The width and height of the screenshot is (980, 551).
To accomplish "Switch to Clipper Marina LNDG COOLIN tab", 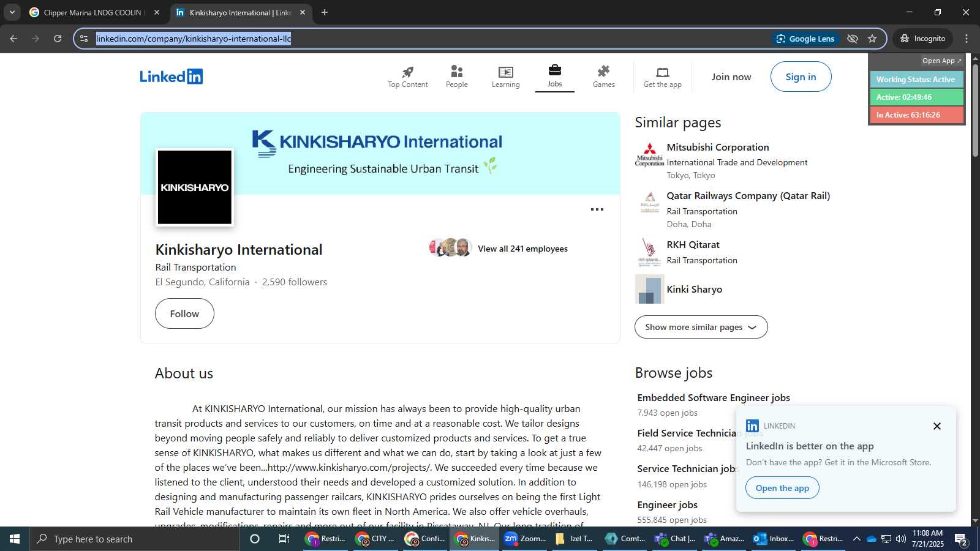I will 94,12.
